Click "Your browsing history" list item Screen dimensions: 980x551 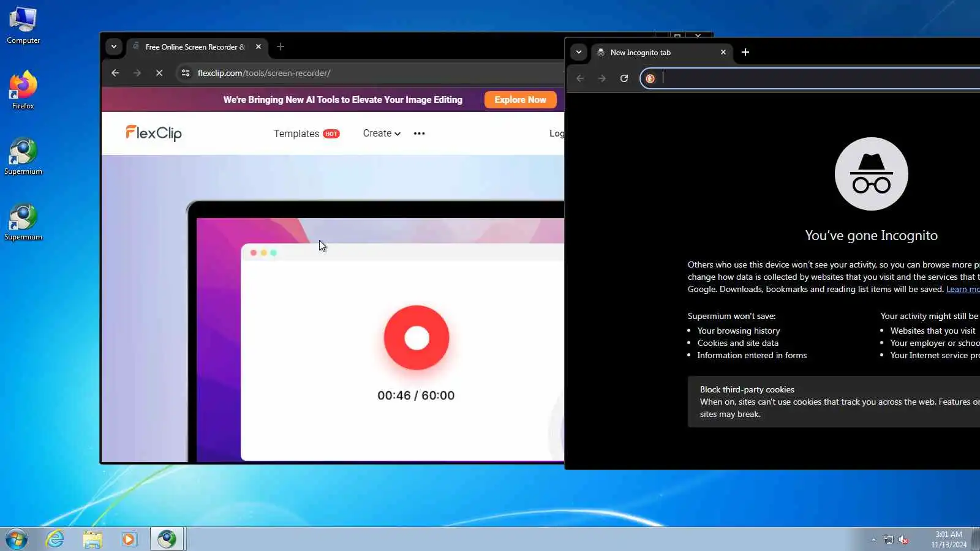click(x=739, y=331)
